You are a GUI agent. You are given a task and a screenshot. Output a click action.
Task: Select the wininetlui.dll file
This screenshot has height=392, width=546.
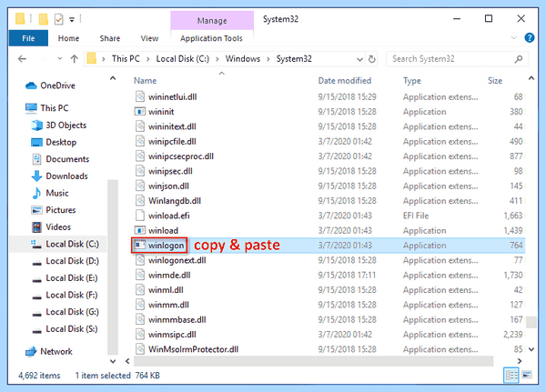pyautogui.click(x=172, y=96)
